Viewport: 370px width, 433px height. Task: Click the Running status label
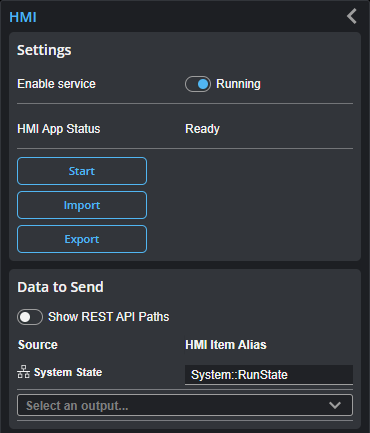coord(238,84)
